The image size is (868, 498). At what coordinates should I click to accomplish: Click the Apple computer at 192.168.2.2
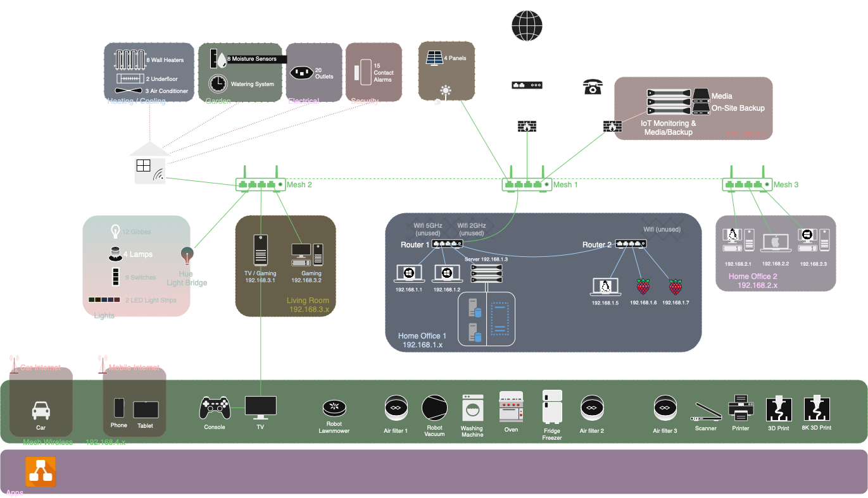775,243
